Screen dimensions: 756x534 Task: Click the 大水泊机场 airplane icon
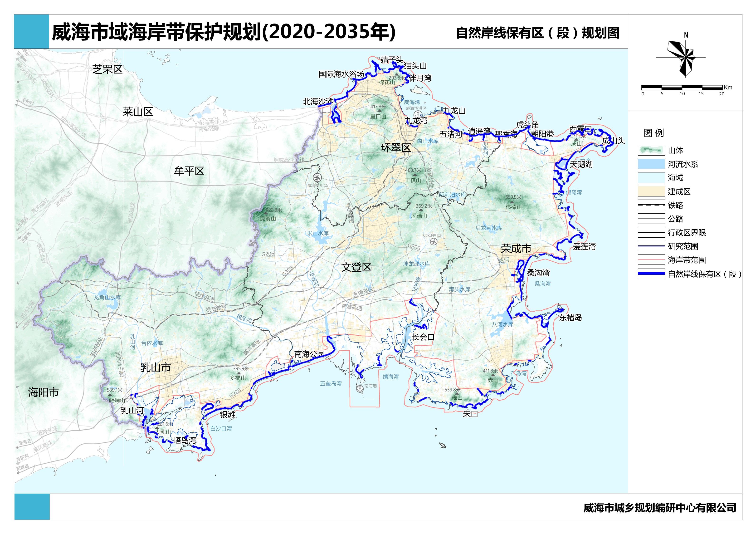pyautogui.click(x=434, y=241)
